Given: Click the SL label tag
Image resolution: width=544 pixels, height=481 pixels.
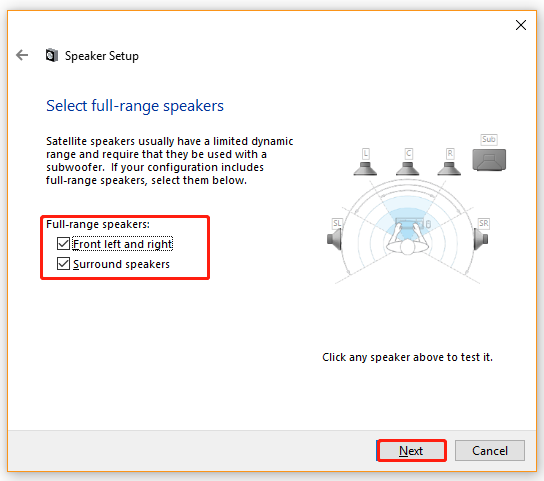Looking at the screenshot, I should pos(337,223).
